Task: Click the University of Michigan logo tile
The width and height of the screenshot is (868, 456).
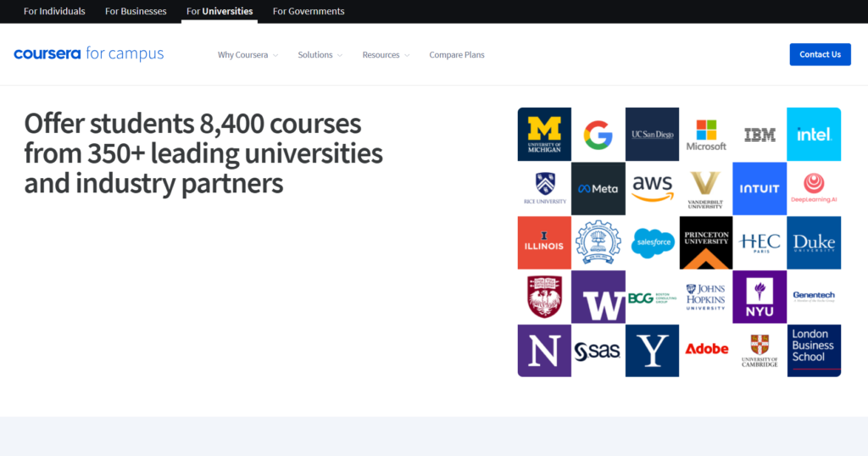Action: (x=544, y=135)
